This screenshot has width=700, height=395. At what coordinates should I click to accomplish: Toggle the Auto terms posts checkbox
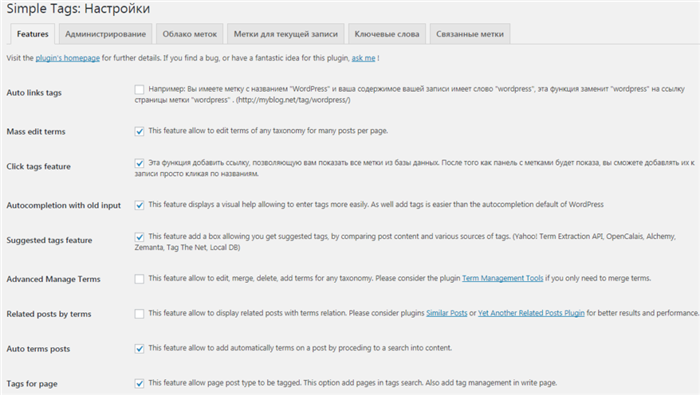[x=139, y=349]
